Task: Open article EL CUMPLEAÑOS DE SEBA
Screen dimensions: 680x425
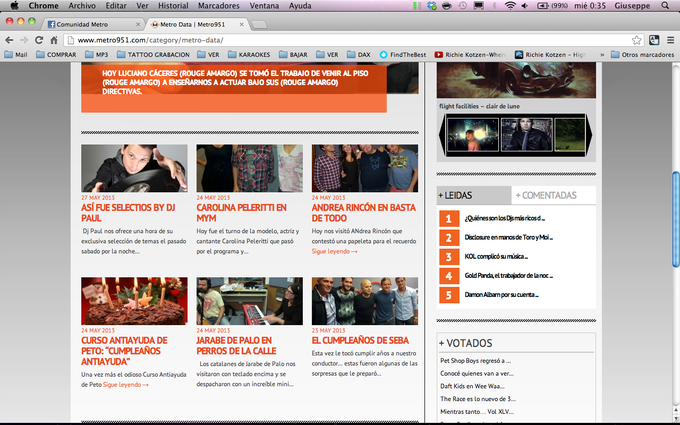Action: [x=360, y=340]
